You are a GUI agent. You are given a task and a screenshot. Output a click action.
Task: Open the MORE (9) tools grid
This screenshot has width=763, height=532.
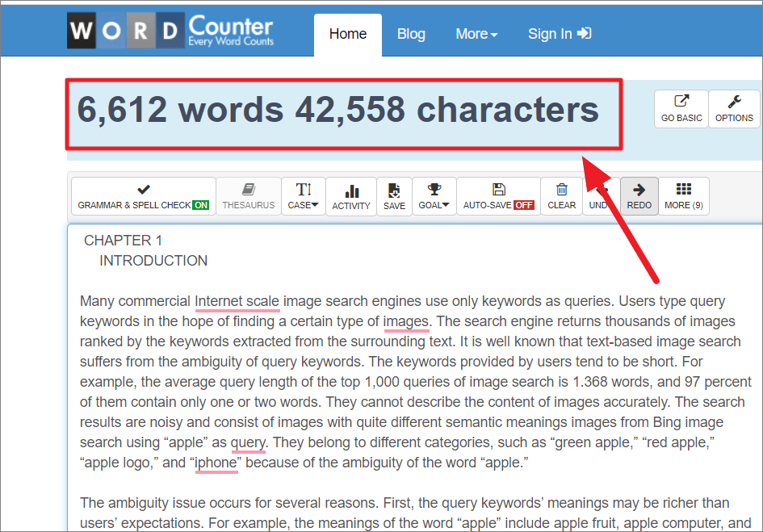point(683,196)
